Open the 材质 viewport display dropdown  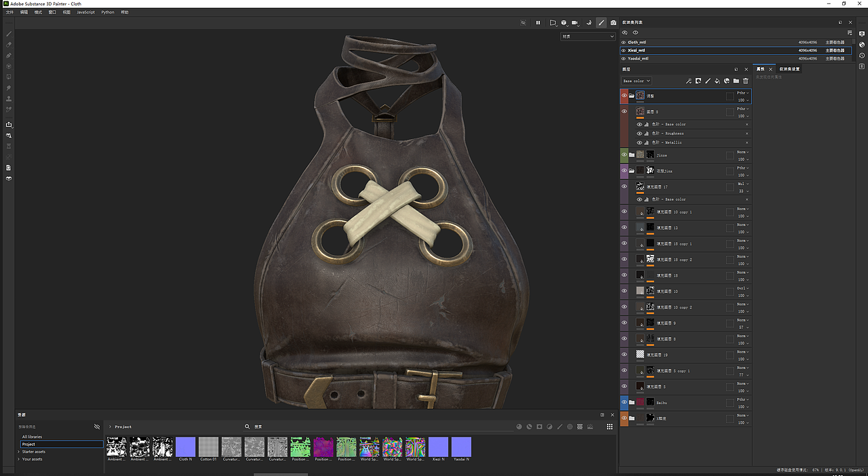(x=587, y=37)
